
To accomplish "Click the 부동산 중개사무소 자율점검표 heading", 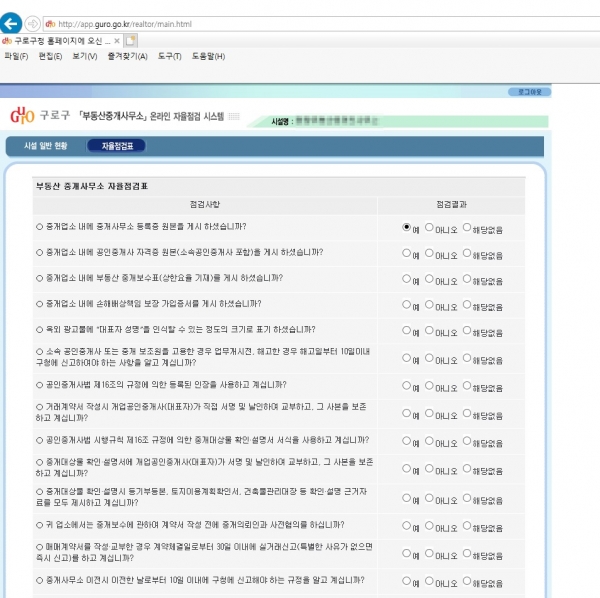I will pyautogui.click(x=92, y=186).
